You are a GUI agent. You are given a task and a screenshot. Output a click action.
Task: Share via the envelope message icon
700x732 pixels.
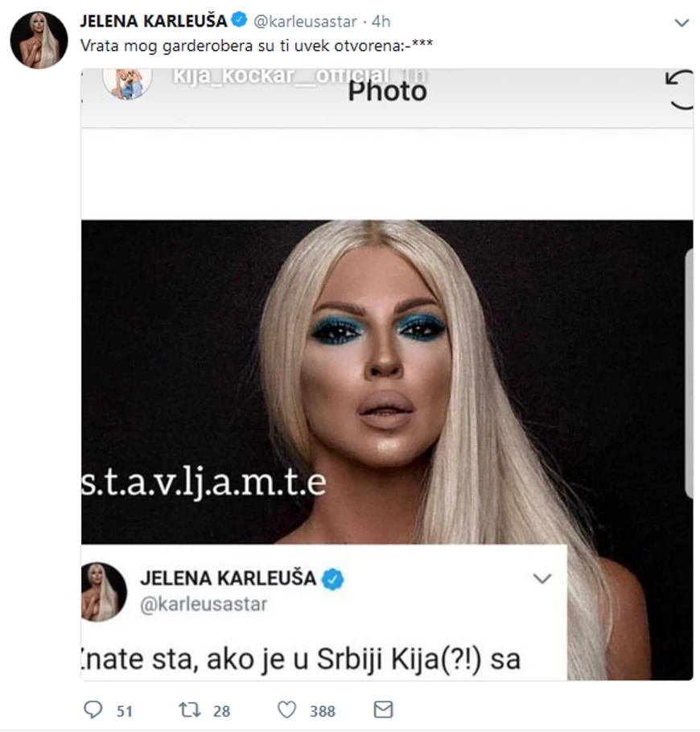383,709
